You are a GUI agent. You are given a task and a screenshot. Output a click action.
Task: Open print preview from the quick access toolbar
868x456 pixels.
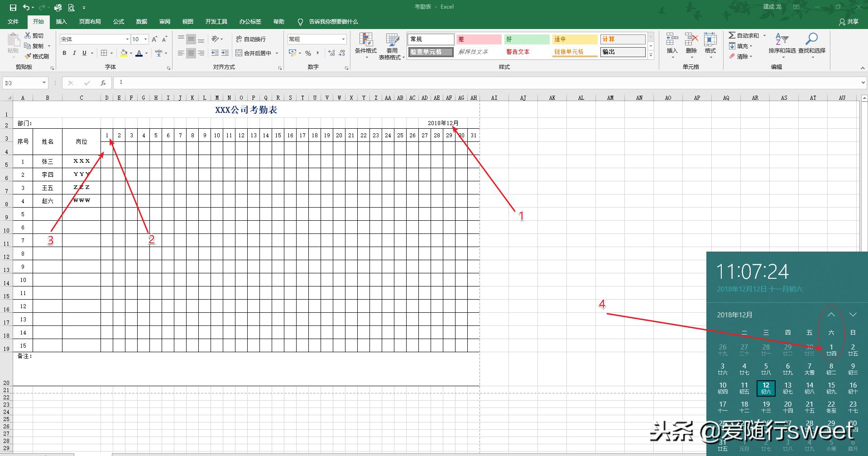point(71,7)
